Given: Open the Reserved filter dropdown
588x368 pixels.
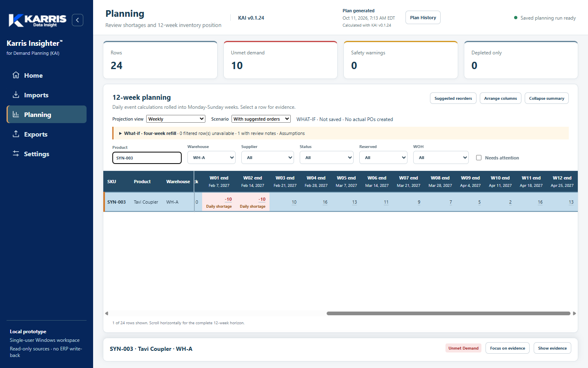Looking at the screenshot, I should pyautogui.click(x=383, y=157).
